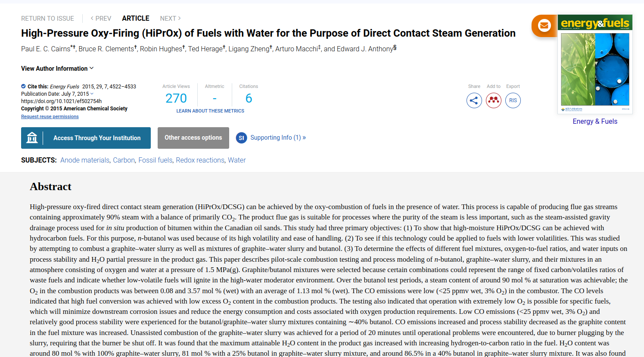This screenshot has height=357, width=644.
Task: Click the Share icon button
Action: pos(474,100)
